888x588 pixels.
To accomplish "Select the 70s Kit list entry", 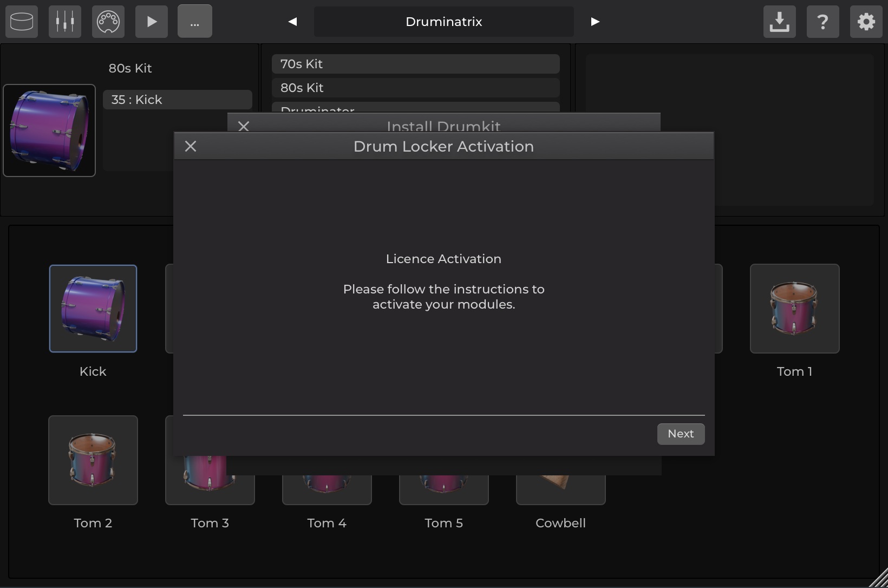I will 416,64.
